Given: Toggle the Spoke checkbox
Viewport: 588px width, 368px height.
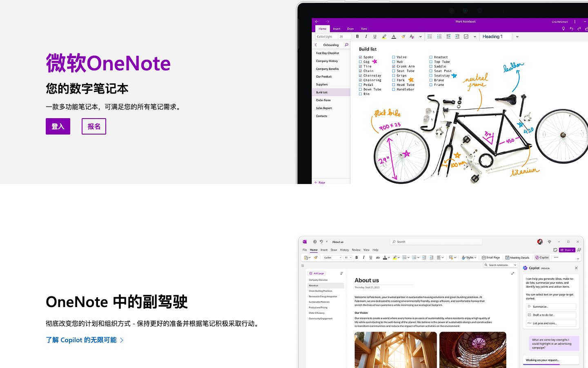Looking at the screenshot, I should pos(360,57).
